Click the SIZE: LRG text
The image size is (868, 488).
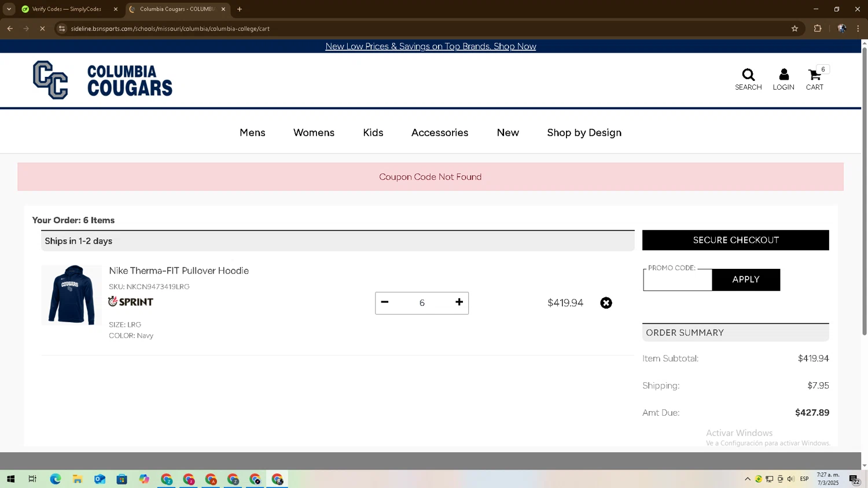(125, 325)
